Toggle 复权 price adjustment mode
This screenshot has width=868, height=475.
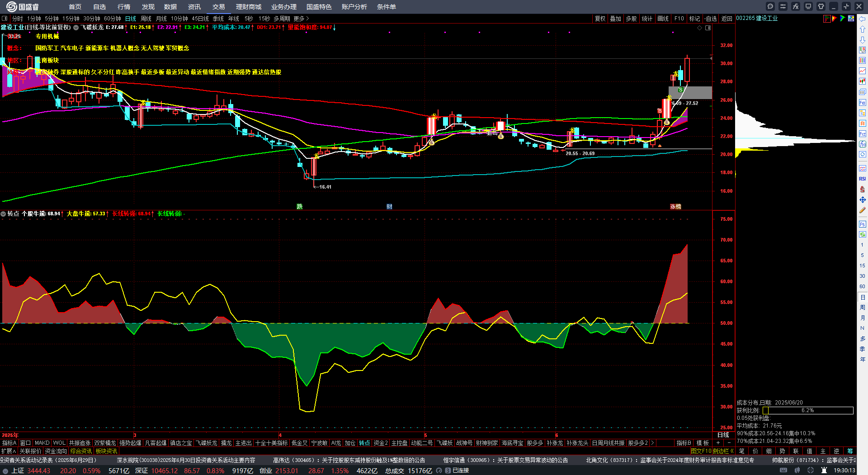tap(600, 19)
